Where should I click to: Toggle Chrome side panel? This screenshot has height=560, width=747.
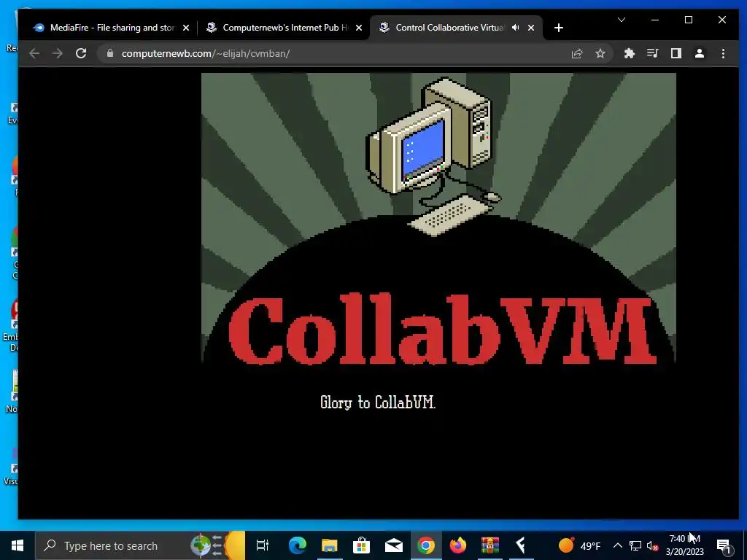point(676,53)
